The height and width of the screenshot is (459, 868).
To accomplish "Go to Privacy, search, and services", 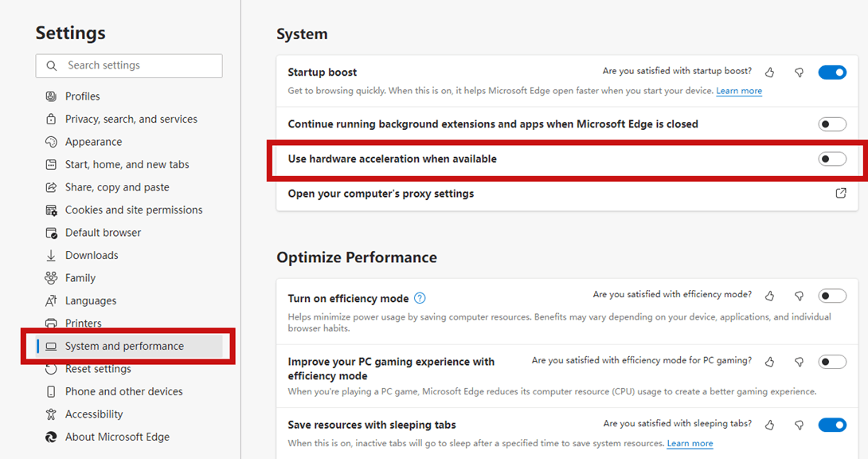I will (131, 119).
